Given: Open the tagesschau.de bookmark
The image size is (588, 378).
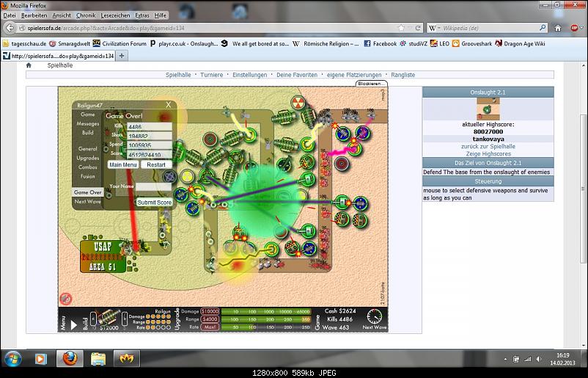Looking at the screenshot, I should [x=24, y=43].
